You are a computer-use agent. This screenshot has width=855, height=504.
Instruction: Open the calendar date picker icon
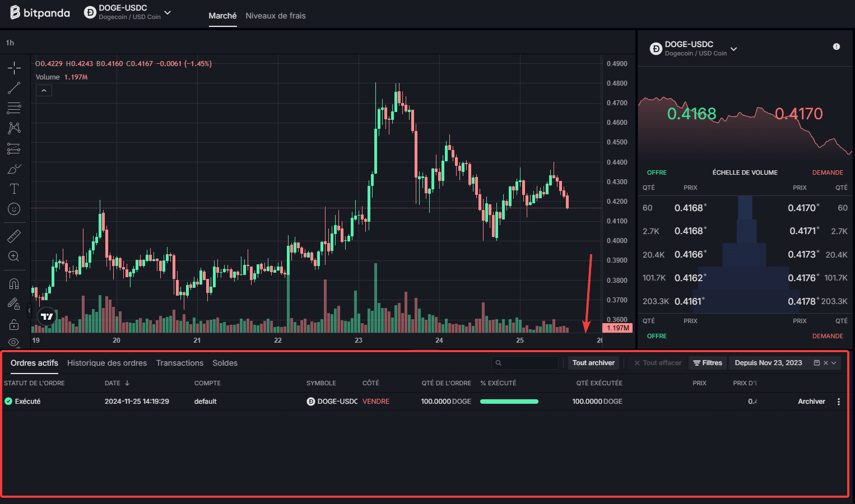816,363
